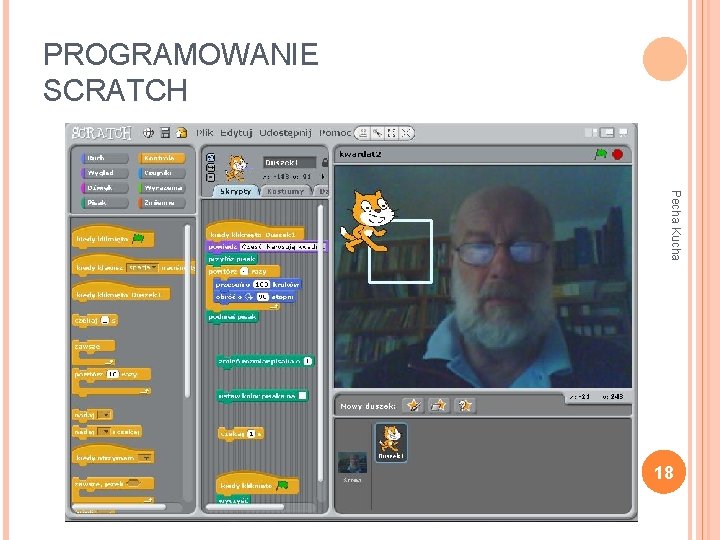Click the palette horizontal scrollbar
The height and width of the screenshot is (540, 720).
coord(118,507)
